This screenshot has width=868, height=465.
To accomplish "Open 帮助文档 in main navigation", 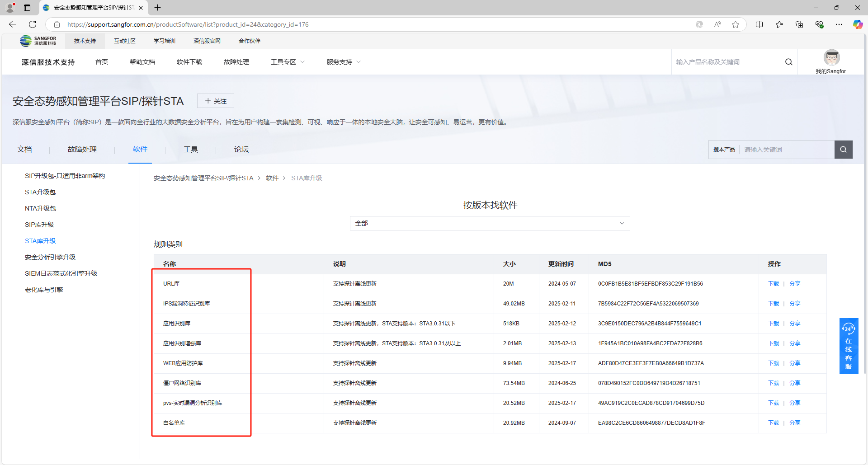I will pos(142,62).
